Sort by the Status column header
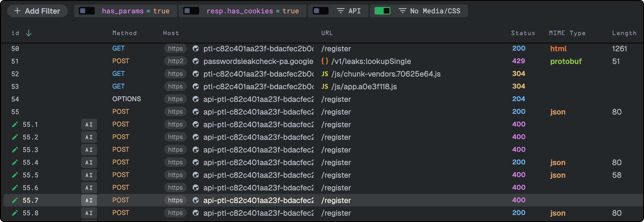This screenshot has width=644, height=222. 523,33
